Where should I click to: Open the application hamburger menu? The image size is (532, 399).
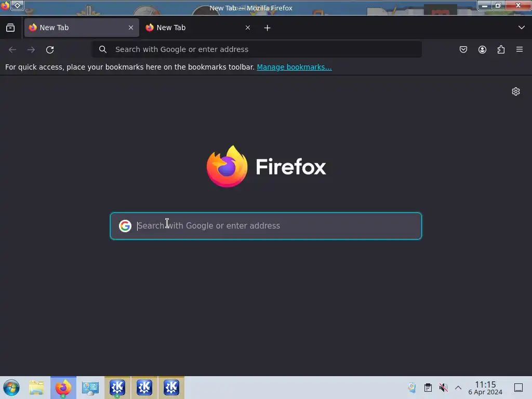coord(520,49)
